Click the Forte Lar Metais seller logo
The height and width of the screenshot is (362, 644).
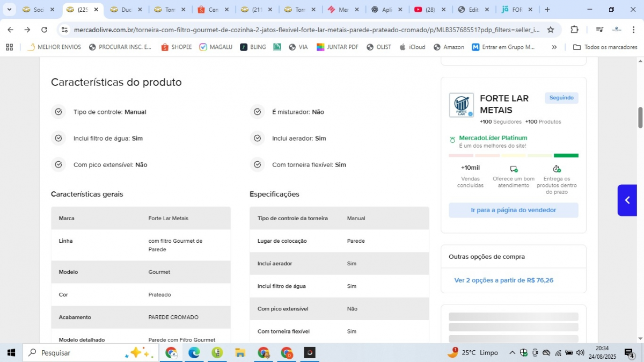pos(462,105)
